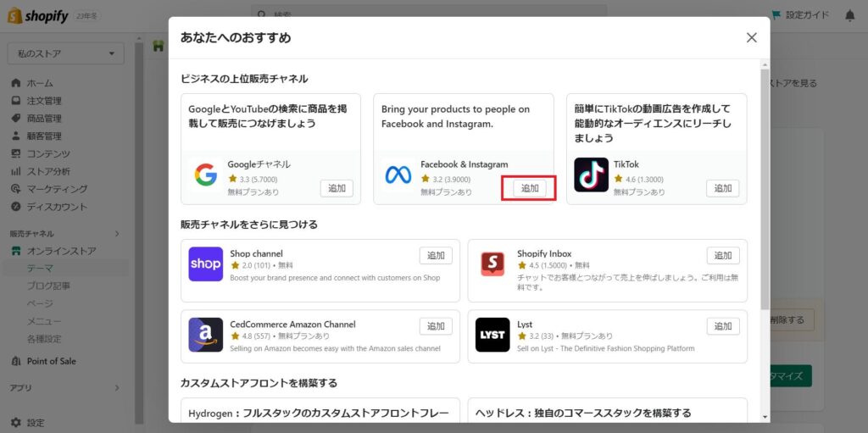
Task: Click the 設定 gear icon
Action: [x=16, y=423]
